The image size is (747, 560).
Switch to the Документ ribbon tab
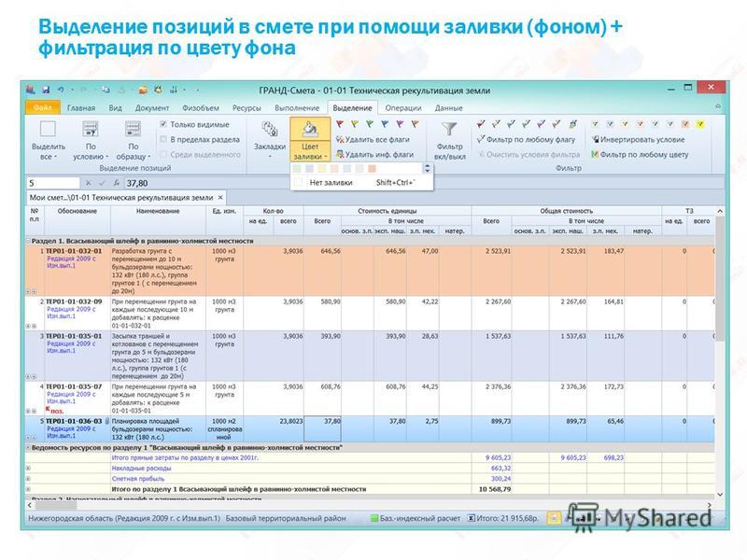click(152, 108)
